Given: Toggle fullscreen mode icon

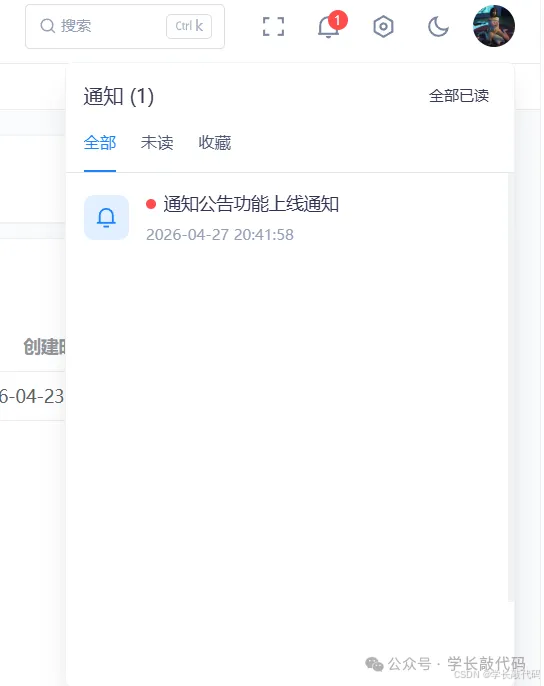Looking at the screenshot, I should [x=274, y=27].
